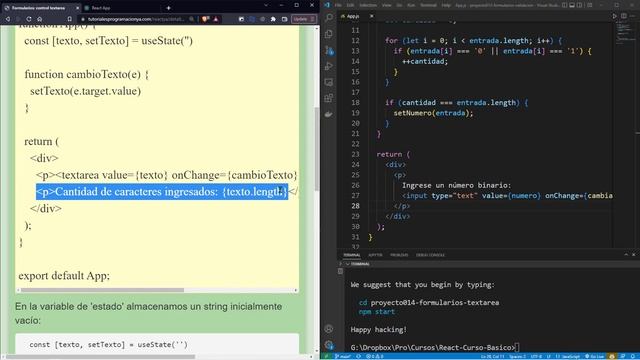Select language mode JavaScript in status bar
The image size is (640, 360).
pos(568,356)
